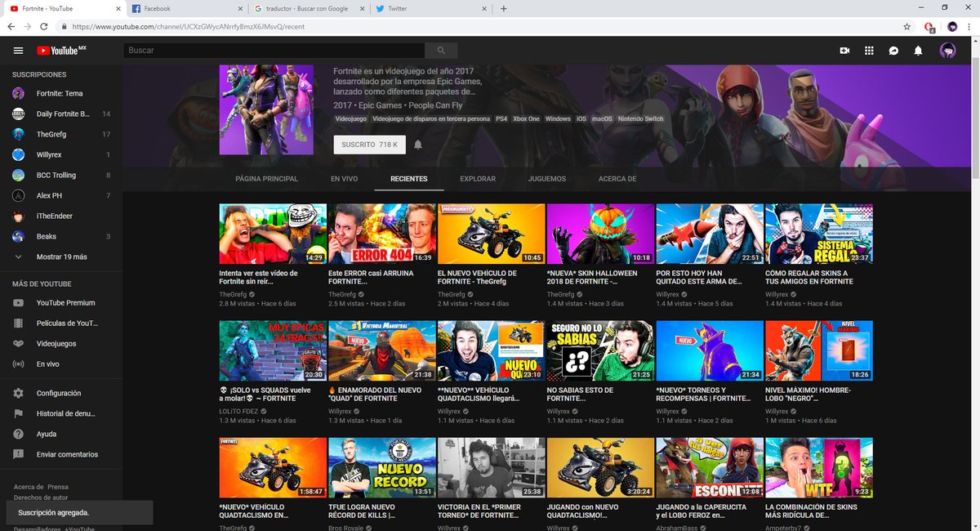Click the browser address bar URL
Viewport: 980px width, 531px height.
[x=189, y=26]
